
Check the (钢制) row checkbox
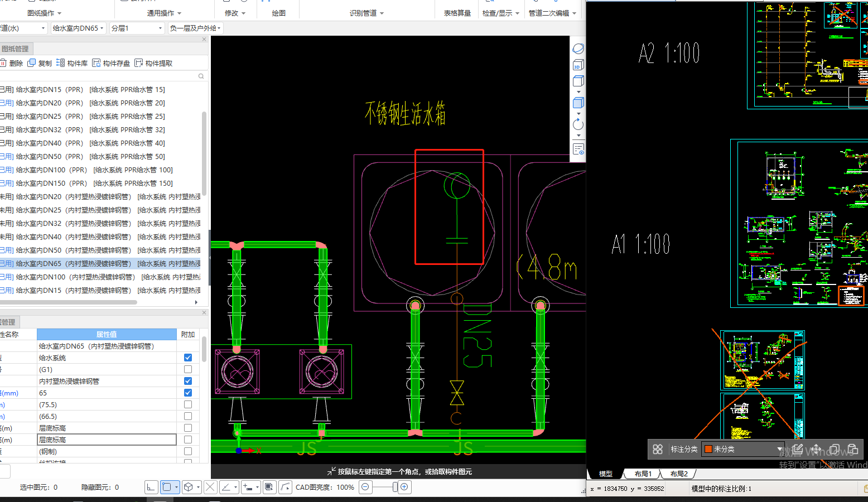point(188,451)
